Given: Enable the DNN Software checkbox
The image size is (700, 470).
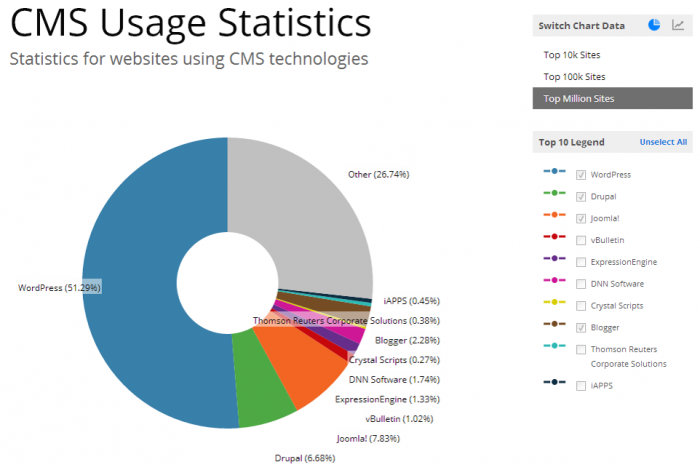Looking at the screenshot, I should coord(581,284).
